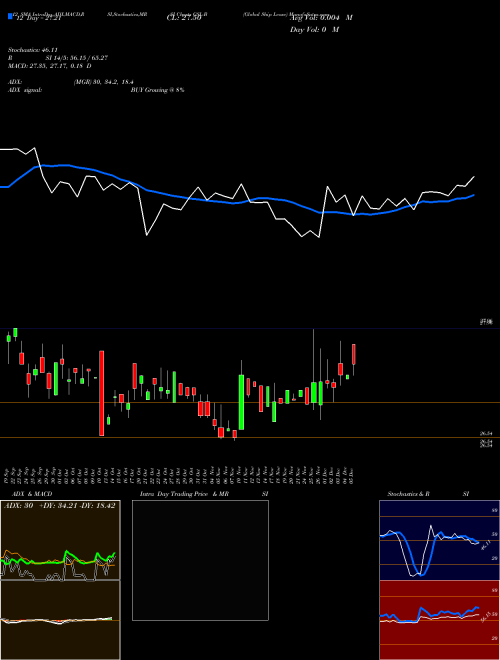Select the 'Avg Vol: 0.004 M' text
This screenshot has width=500, height=660.
(x=321, y=18)
